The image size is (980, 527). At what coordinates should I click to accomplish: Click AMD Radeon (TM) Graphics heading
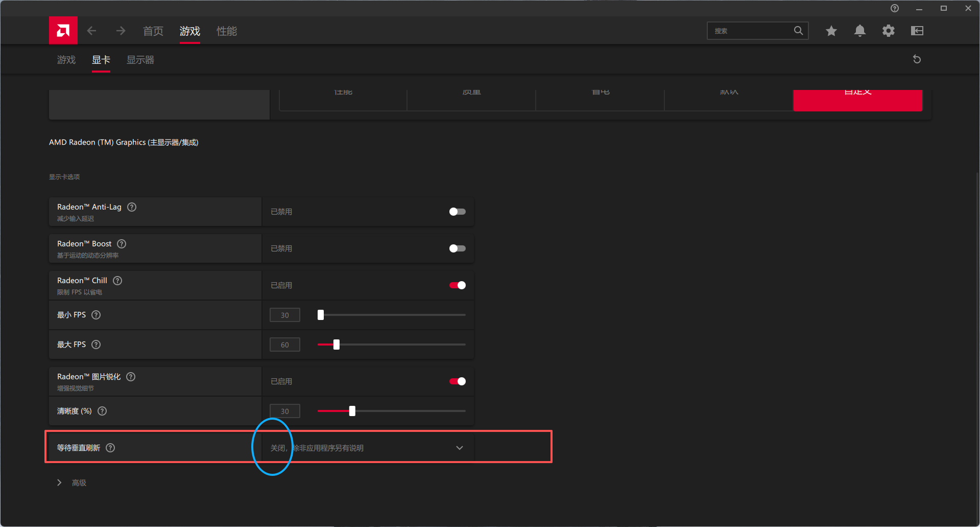124,142
